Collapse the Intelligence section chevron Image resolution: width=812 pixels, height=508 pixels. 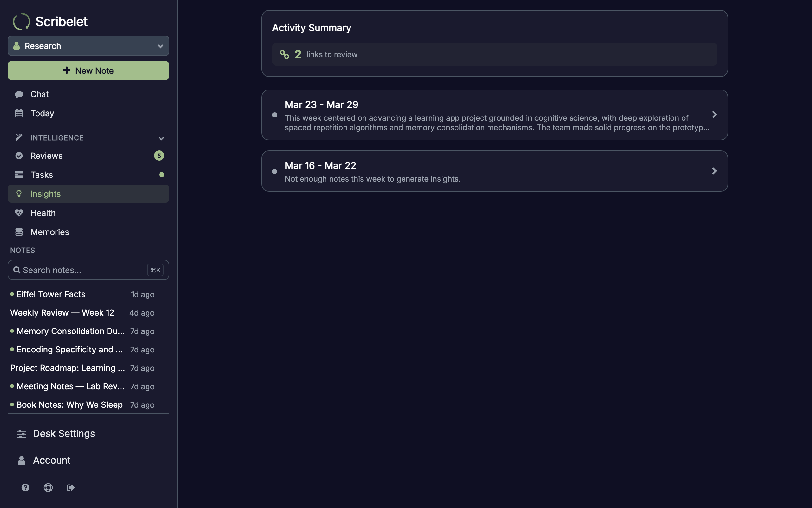click(x=161, y=138)
